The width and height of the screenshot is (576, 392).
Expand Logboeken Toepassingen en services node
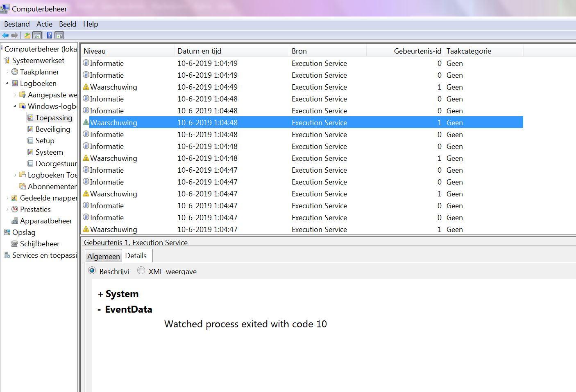pyautogui.click(x=15, y=175)
